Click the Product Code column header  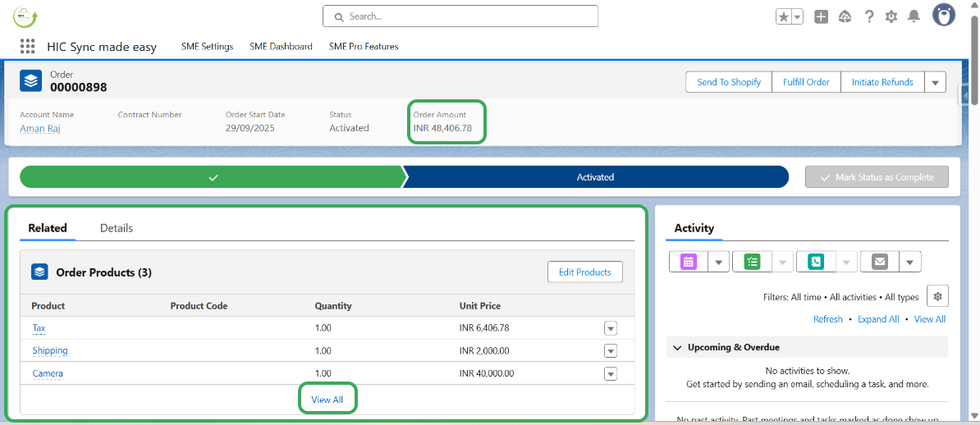pyautogui.click(x=199, y=306)
